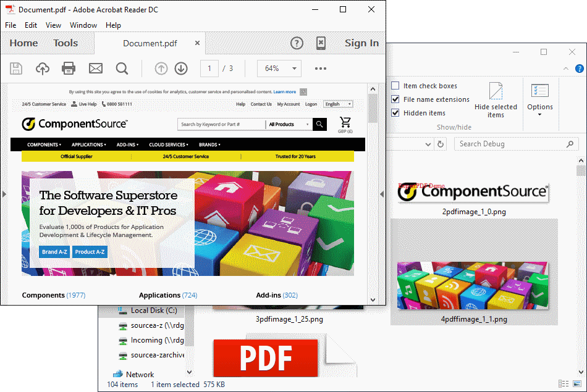Image resolution: width=587 pixels, height=392 pixels.
Task: Open the My Account link on the page
Action: 289,104
